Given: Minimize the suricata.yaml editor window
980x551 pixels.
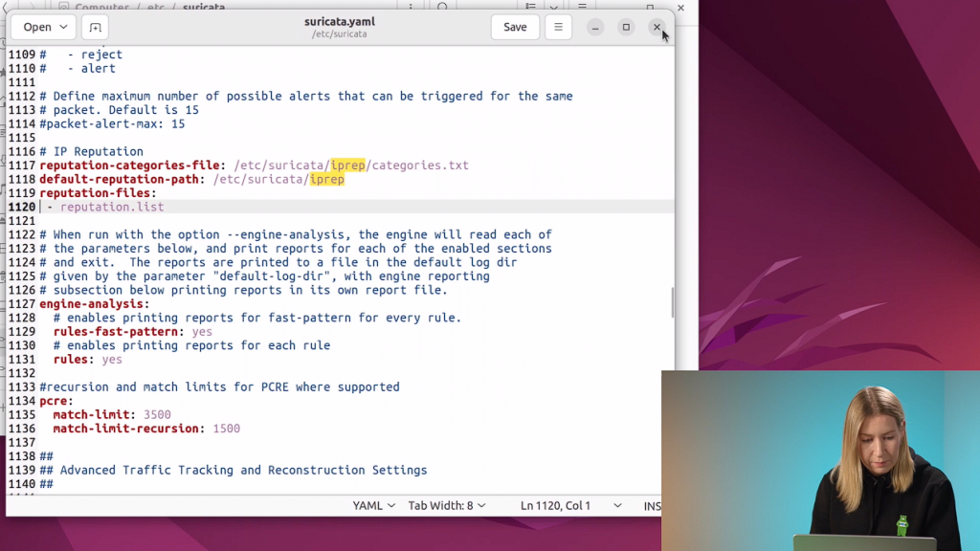Looking at the screenshot, I should pos(595,27).
